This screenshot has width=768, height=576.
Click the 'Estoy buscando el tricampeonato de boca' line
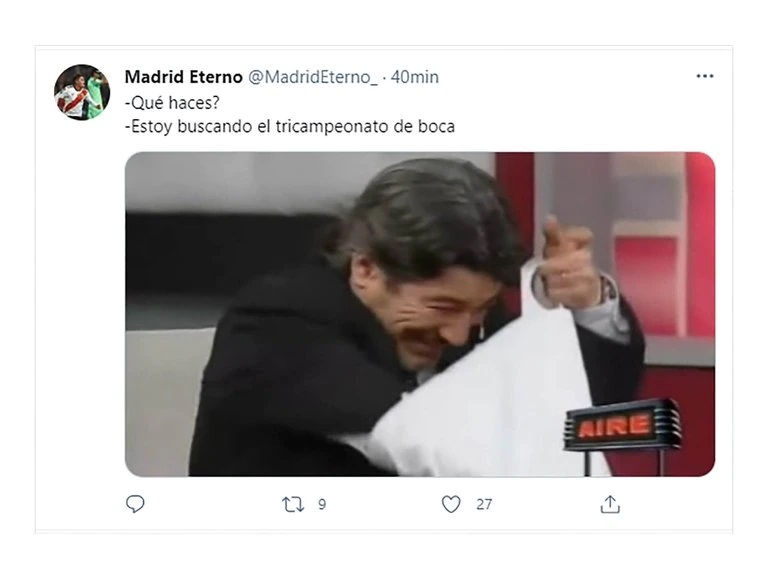290,126
